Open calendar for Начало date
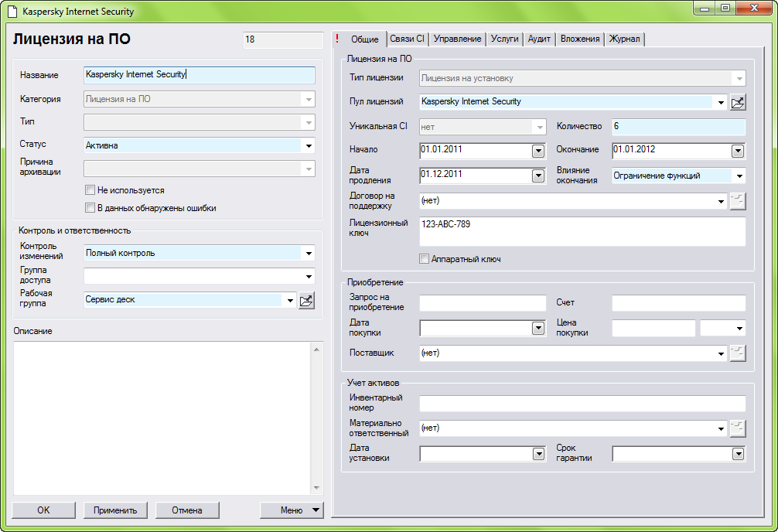This screenshot has height=532, width=778. [x=537, y=151]
